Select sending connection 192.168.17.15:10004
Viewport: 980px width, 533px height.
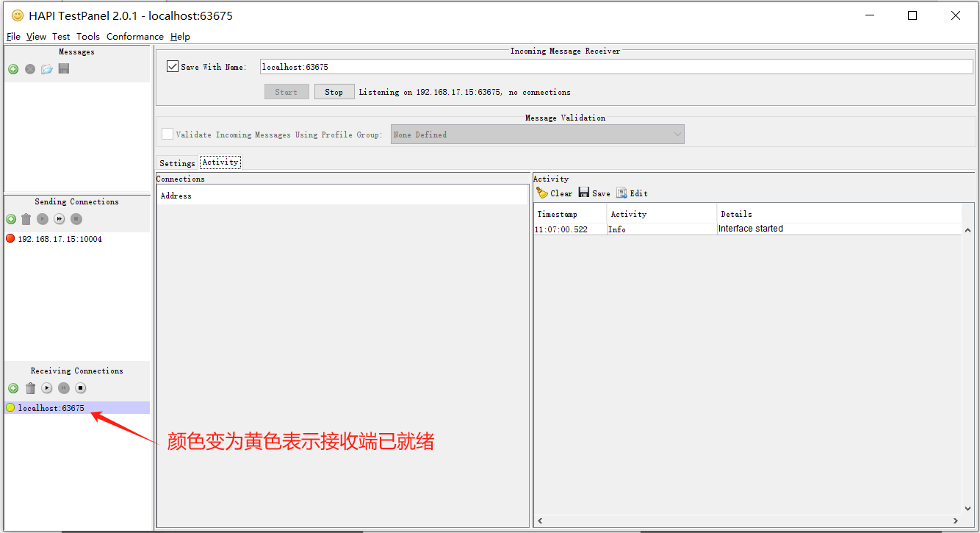coord(60,239)
